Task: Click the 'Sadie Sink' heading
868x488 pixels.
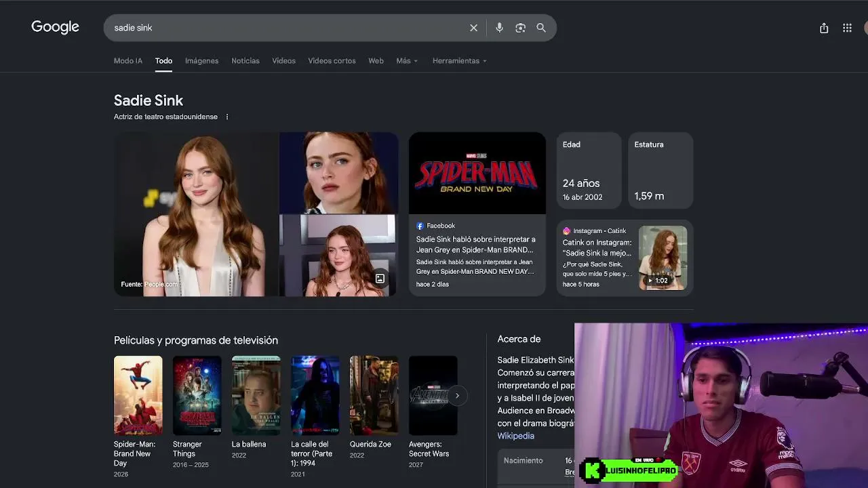Action: pos(149,100)
